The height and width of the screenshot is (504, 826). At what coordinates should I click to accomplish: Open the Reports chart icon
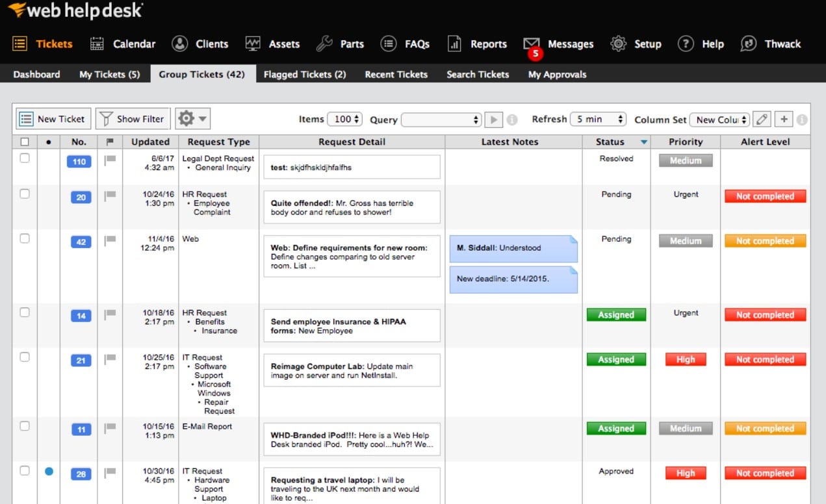point(454,44)
